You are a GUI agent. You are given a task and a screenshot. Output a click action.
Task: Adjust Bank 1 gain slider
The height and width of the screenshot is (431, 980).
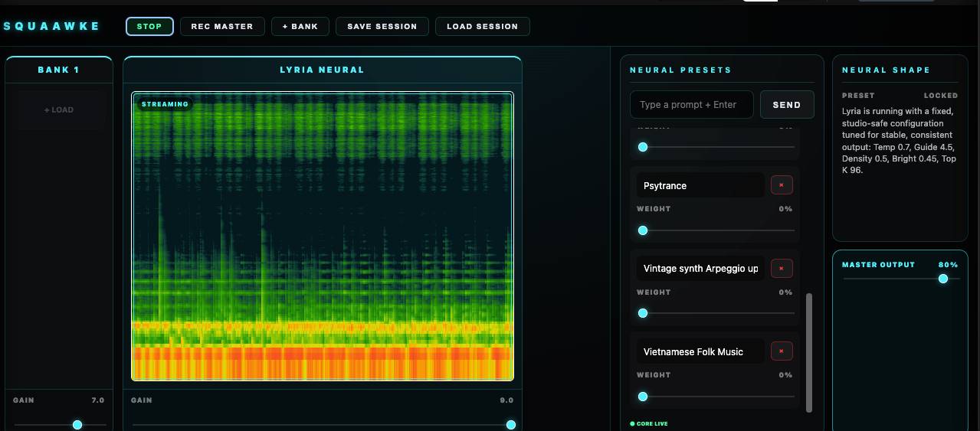click(x=60, y=425)
